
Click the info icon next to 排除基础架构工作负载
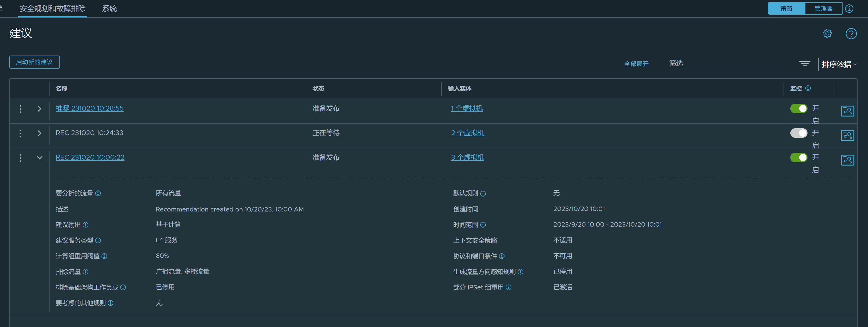tap(123, 287)
